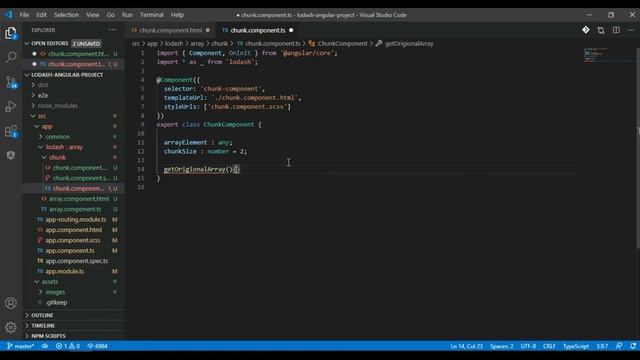
Task: Click Ln 14, Col 23 cursor position
Action: (467, 346)
